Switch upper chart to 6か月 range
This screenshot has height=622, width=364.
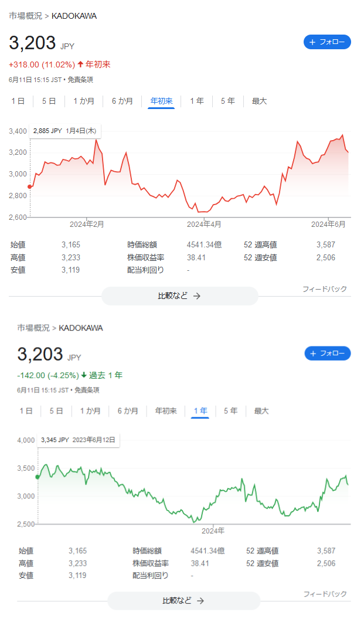pos(123,101)
